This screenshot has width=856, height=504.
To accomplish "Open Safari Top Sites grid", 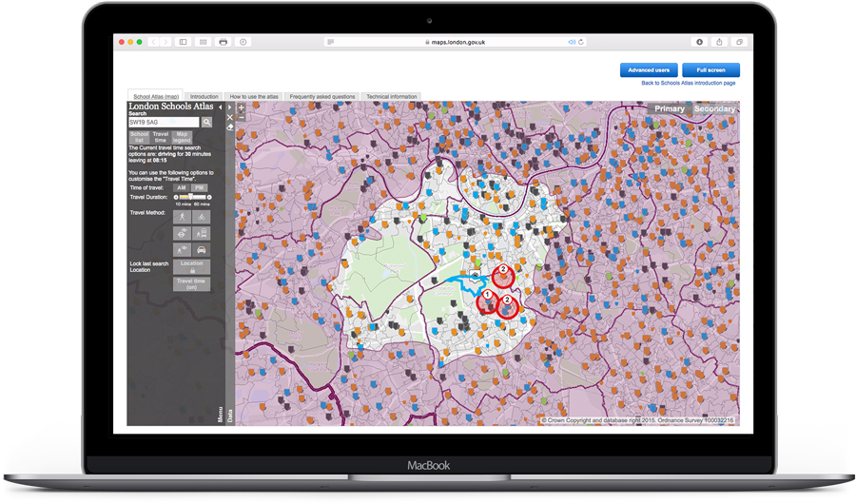I will point(204,42).
